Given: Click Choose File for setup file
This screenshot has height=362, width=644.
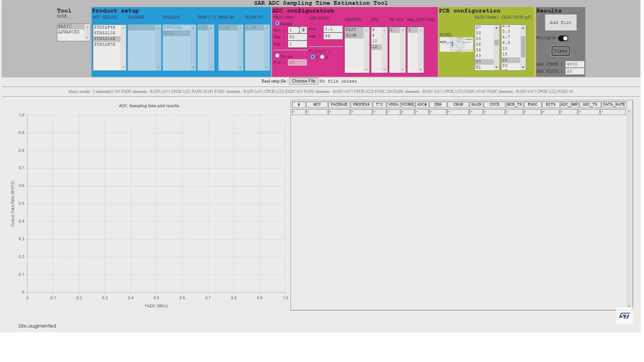Looking at the screenshot, I should 304,81.
